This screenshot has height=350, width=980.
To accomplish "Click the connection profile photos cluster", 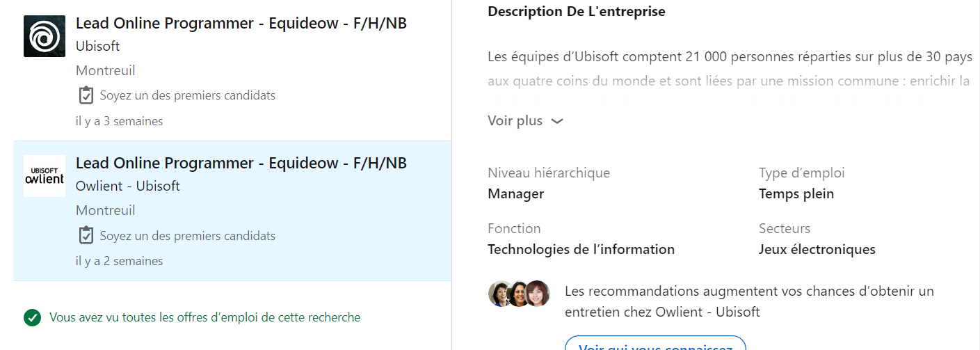I will (x=519, y=294).
